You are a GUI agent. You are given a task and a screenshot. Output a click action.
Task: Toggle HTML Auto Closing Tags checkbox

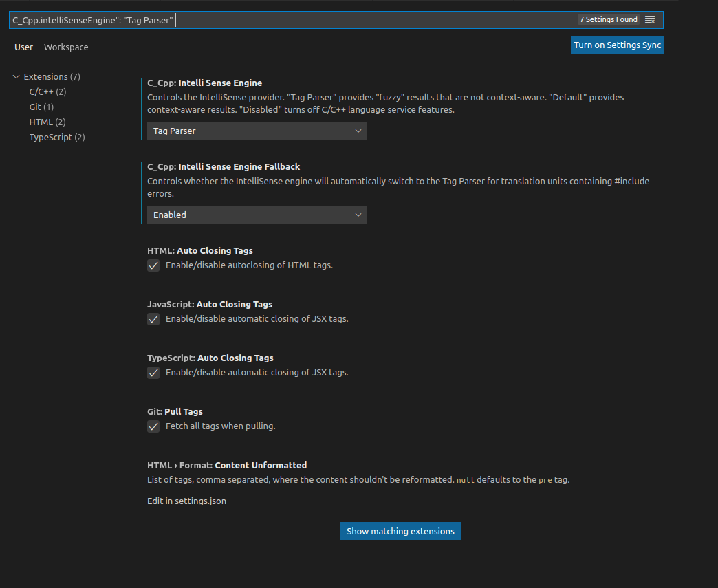(x=153, y=265)
